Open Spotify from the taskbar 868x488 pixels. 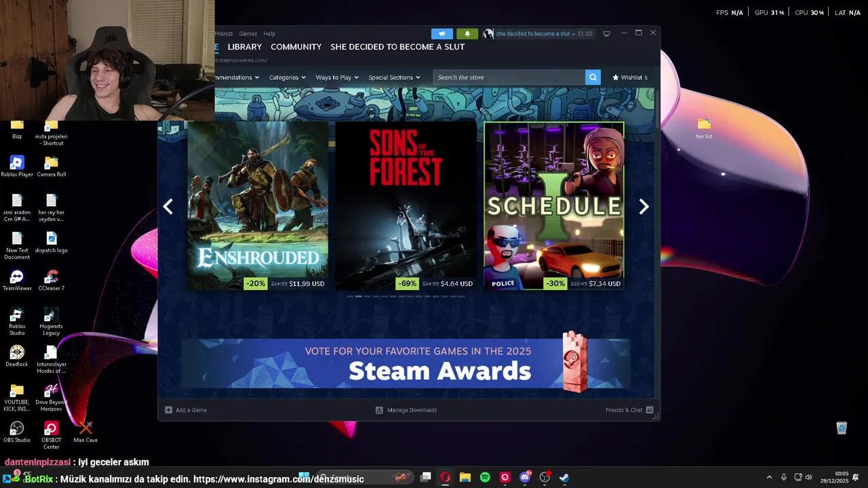[x=485, y=478]
